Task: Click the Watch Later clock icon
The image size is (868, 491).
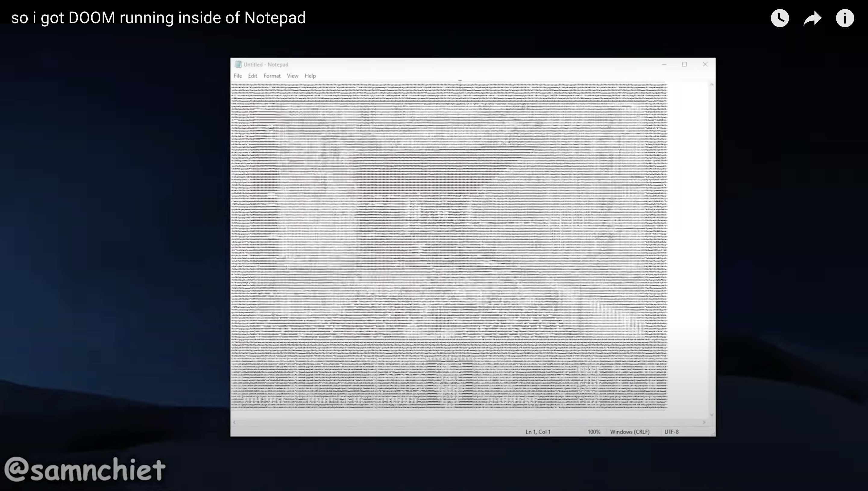Action: coord(780,18)
